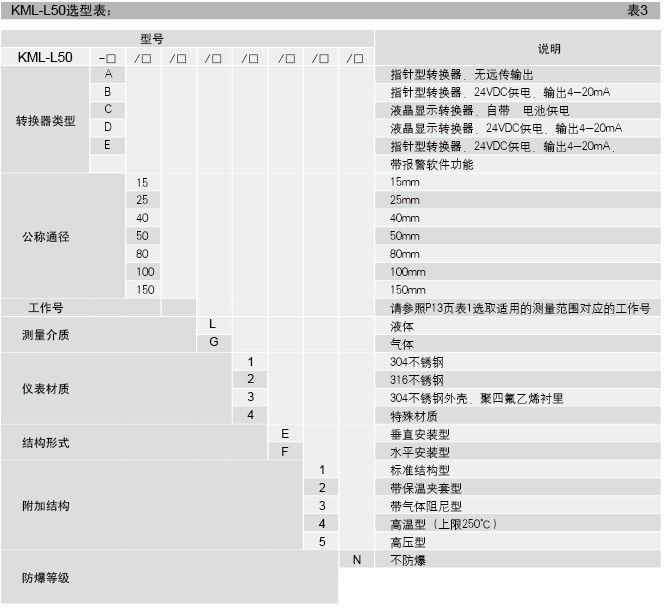Select the 公称通径 row label
This screenshot has width=665, height=611.
click(45, 237)
